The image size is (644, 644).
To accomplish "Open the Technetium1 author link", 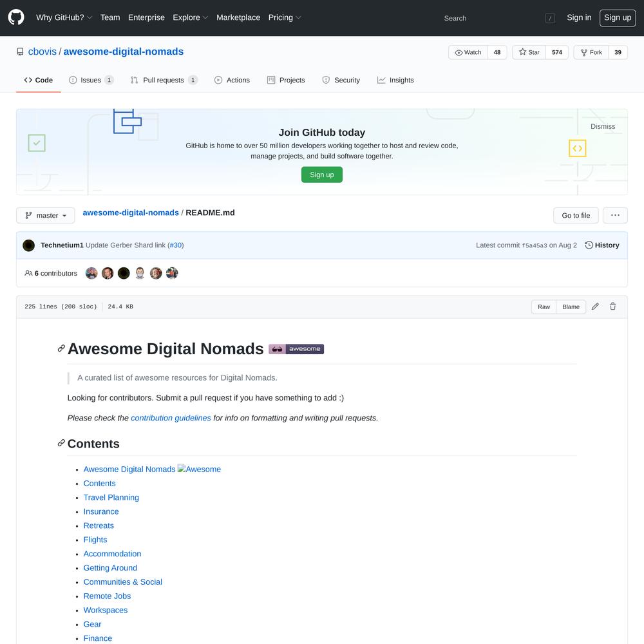I will pos(62,245).
